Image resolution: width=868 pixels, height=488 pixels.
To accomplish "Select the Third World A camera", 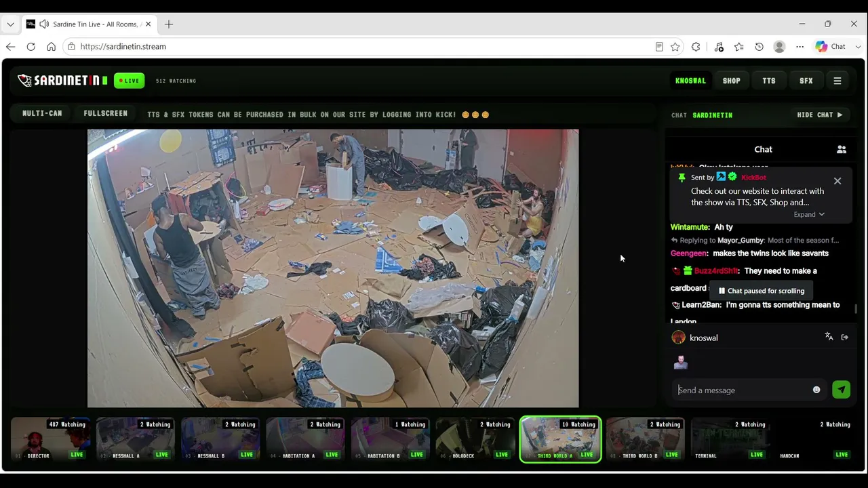I will [560, 440].
